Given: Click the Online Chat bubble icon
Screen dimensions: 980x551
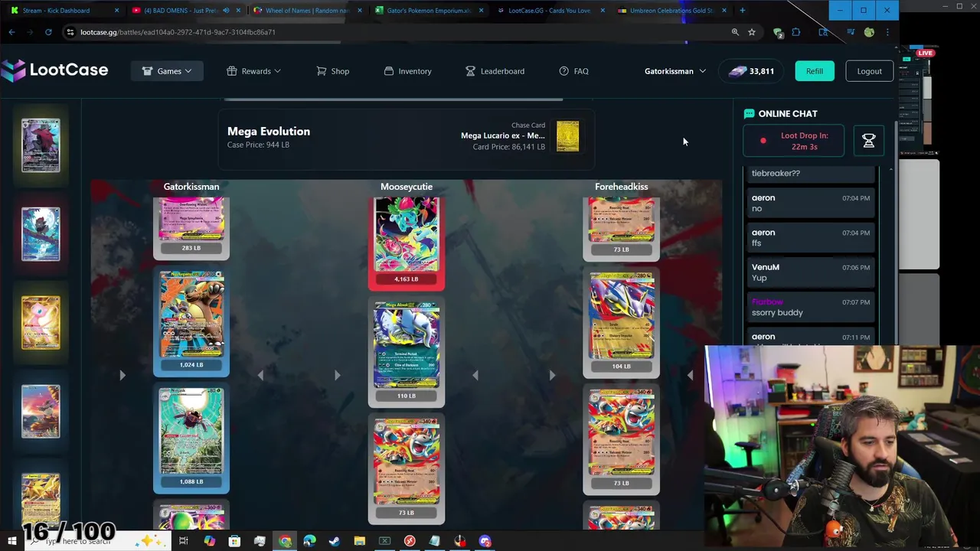Looking at the screenshot, I should click(749, 113).
